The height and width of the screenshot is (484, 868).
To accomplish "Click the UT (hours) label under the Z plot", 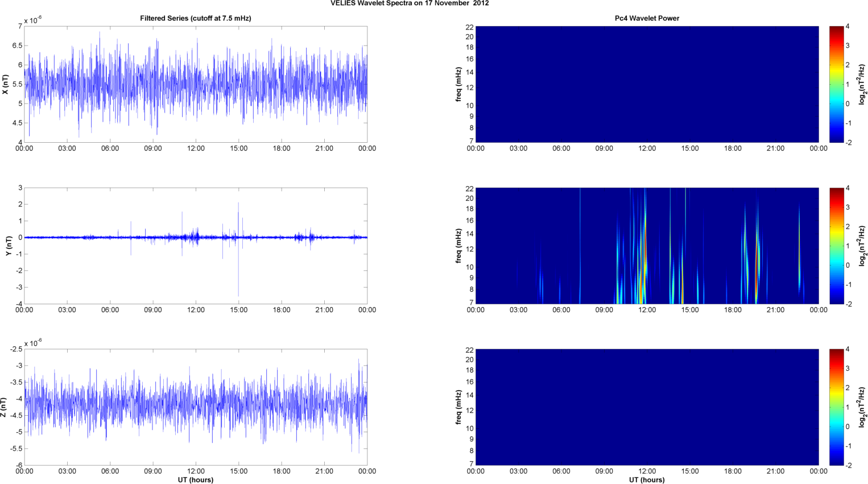I will pos(195,480).
